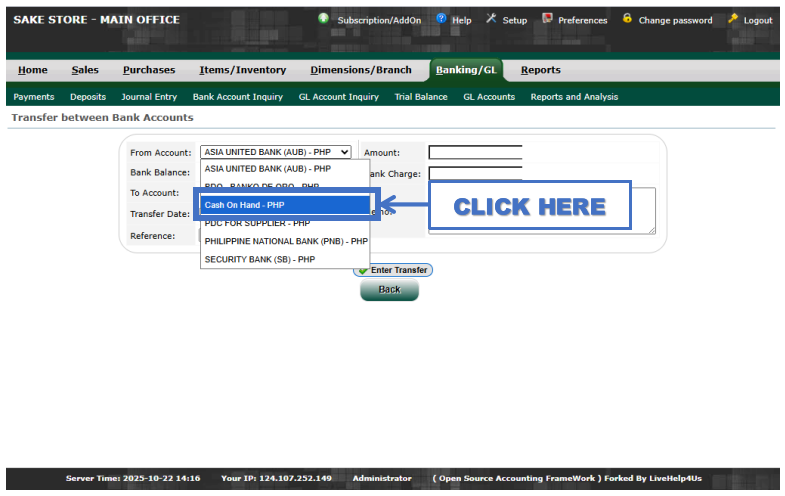This screenshot has height=496, width=785.
Task: Open the Journal Entry submenu link
Action: [149, 97]
